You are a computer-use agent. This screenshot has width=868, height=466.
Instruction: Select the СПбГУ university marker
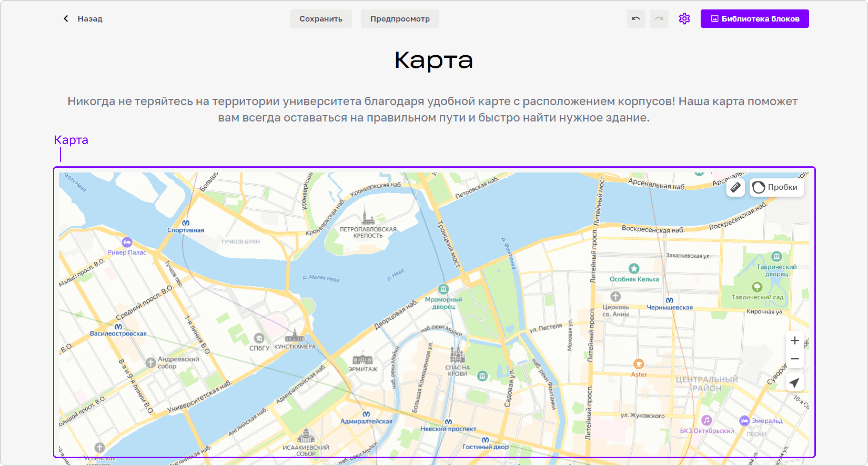(x=259, y=338)
